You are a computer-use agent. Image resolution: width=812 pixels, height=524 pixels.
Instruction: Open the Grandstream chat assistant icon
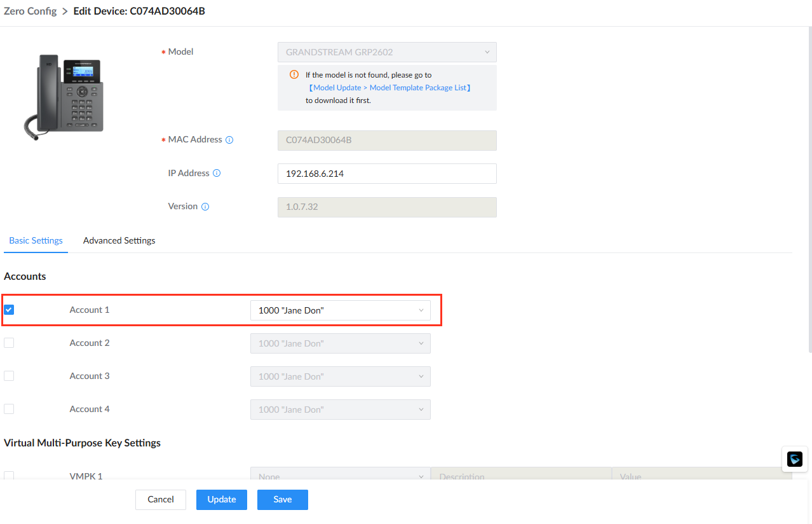[795, 459]
